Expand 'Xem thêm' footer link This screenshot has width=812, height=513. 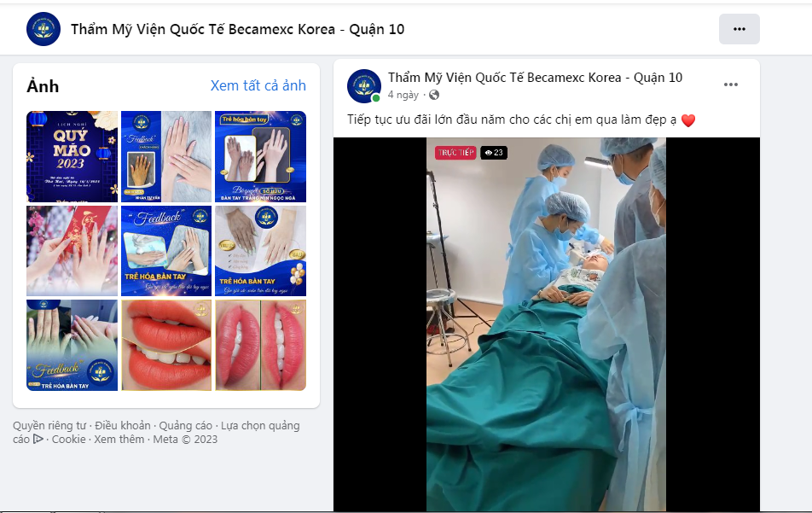[119, 439]
